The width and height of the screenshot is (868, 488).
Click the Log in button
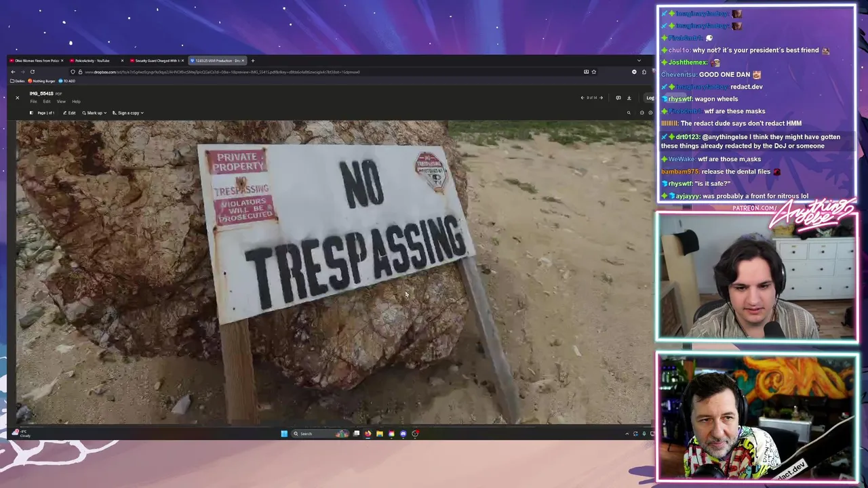click(x=650, y=98)
